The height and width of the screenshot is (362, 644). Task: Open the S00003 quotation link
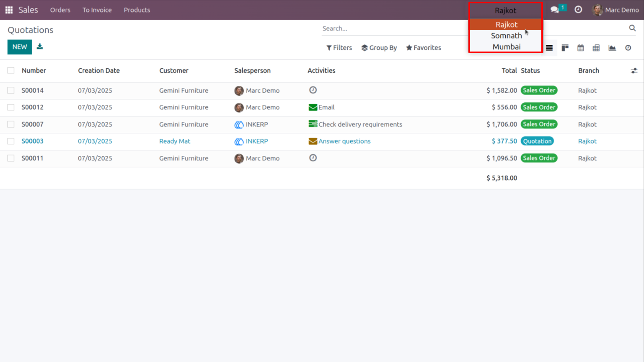point(33,141)
